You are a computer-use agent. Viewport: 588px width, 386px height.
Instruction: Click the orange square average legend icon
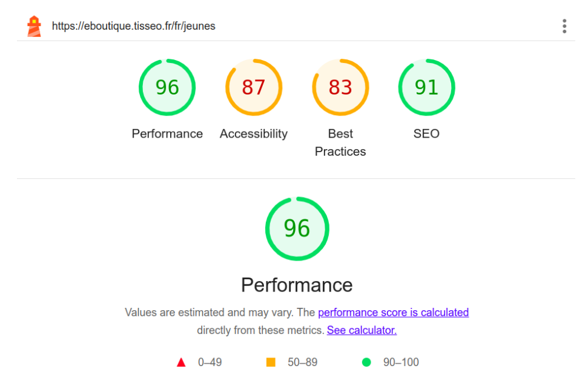tap(271, 362)
